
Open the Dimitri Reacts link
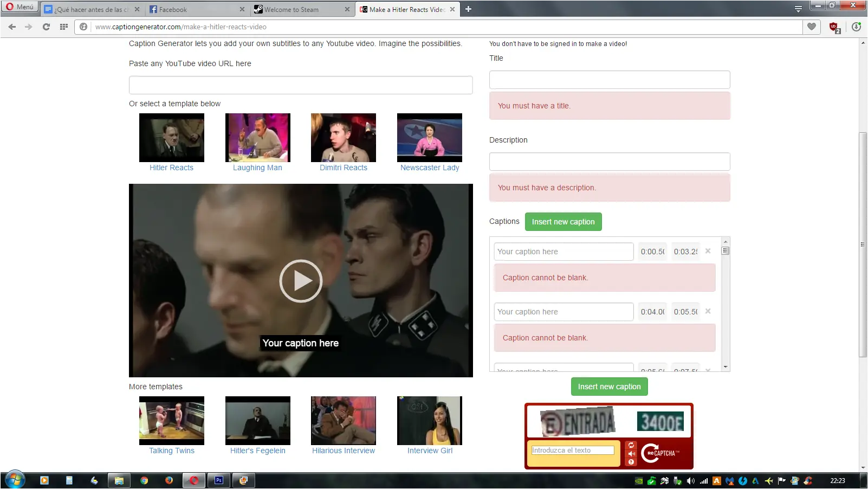pyautogui.click(x=344, y=168)
